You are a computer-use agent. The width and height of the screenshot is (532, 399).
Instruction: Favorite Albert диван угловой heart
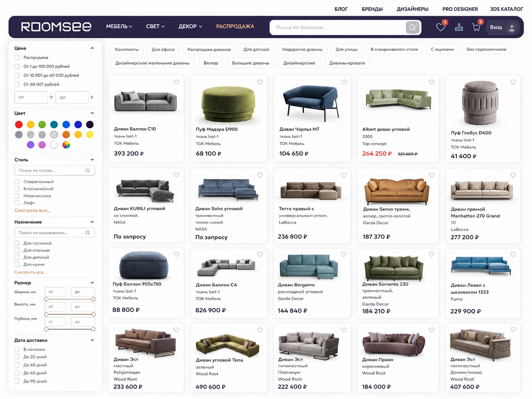pos(431,82)
